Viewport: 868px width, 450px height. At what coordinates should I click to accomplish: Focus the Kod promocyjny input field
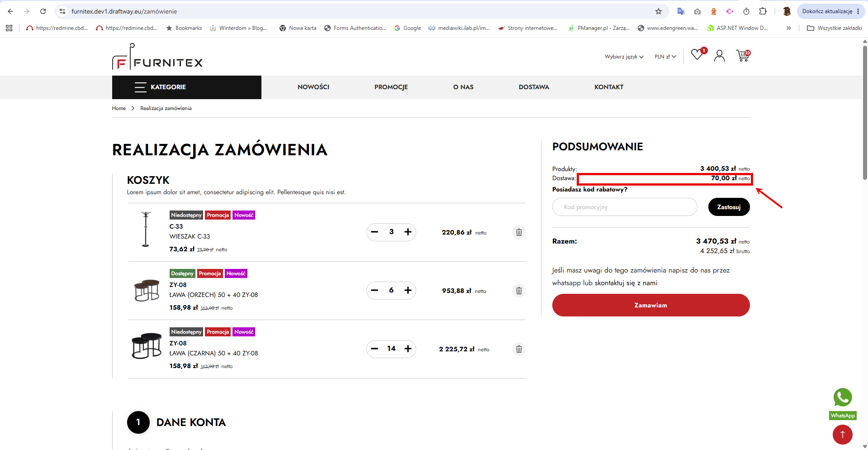coord(625,207)
